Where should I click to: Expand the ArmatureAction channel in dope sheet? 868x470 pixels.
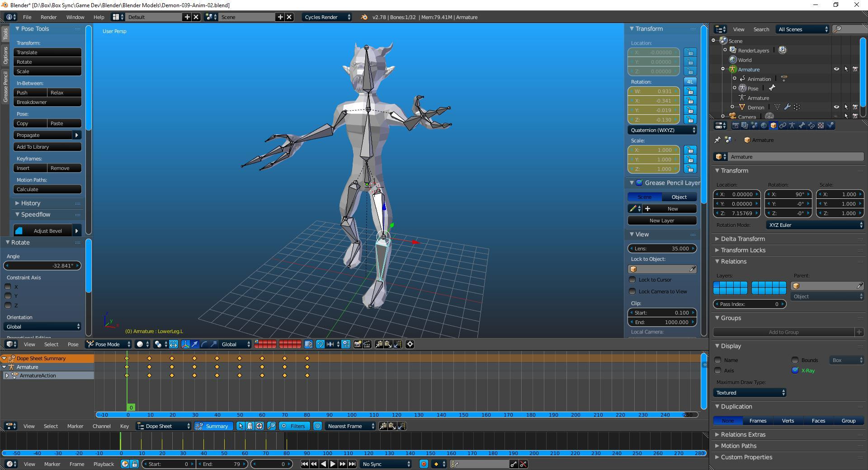(7, 376)
